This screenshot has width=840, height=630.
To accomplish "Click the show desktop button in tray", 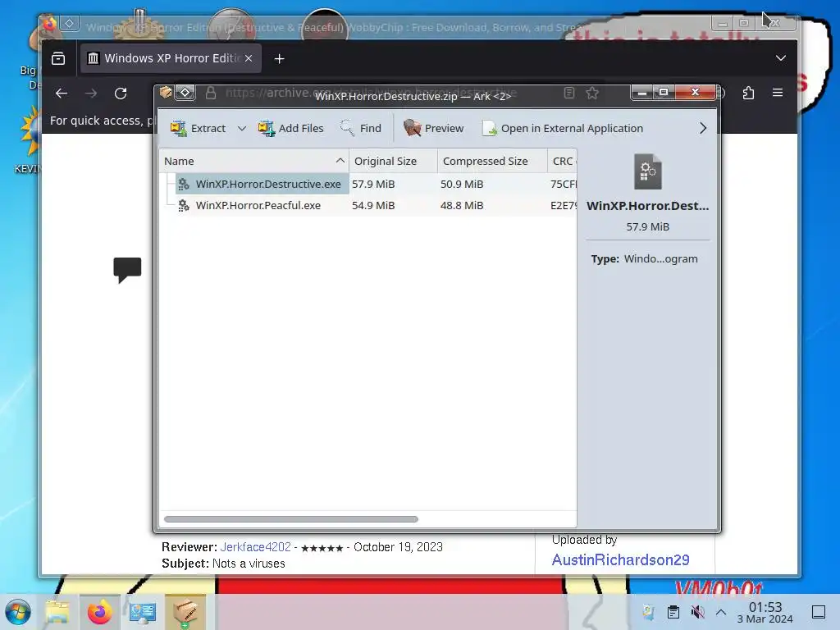I will [x=819, y=612].
